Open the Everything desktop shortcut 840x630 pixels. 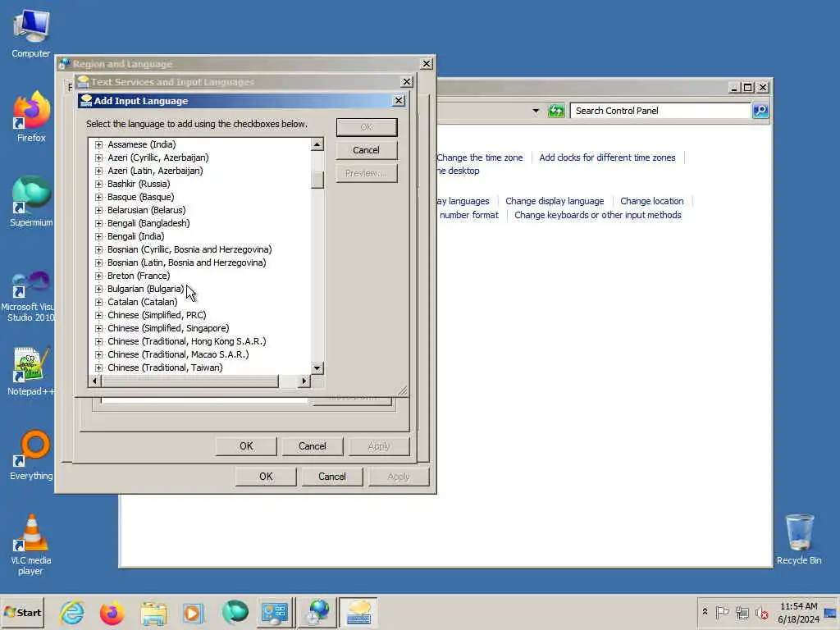(x=31, y=455)
